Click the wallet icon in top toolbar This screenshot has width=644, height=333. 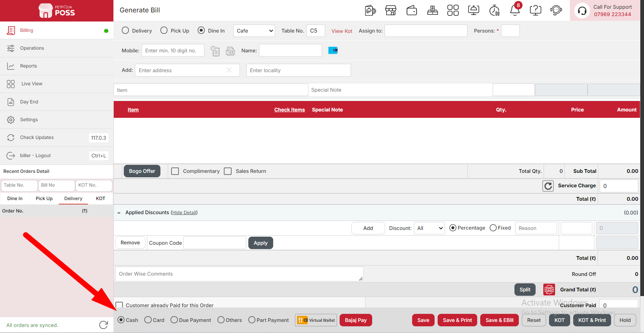pyautogui.click(x=412, y=10)
